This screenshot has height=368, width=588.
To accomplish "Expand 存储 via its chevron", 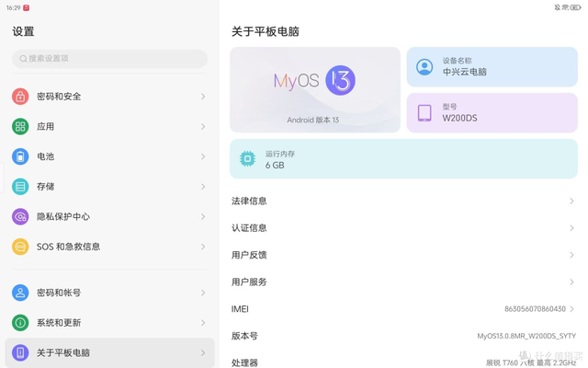I will point(203,187).
